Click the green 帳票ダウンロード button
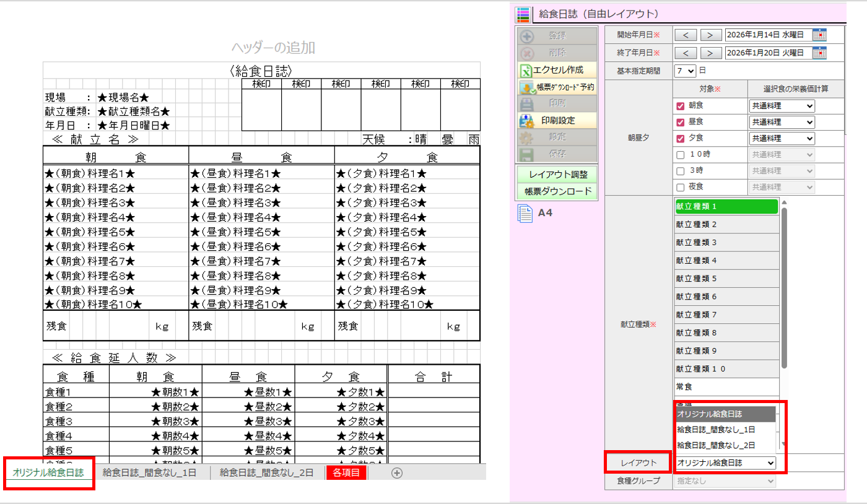Image resolution: width=867 pixels, height=504 pixels. [558, 191]
